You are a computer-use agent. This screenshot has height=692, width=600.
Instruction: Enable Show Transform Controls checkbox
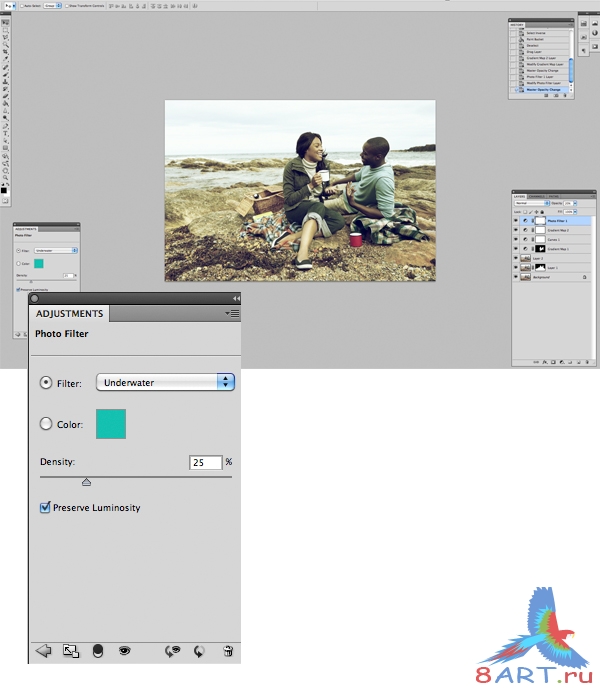[67, 6]
